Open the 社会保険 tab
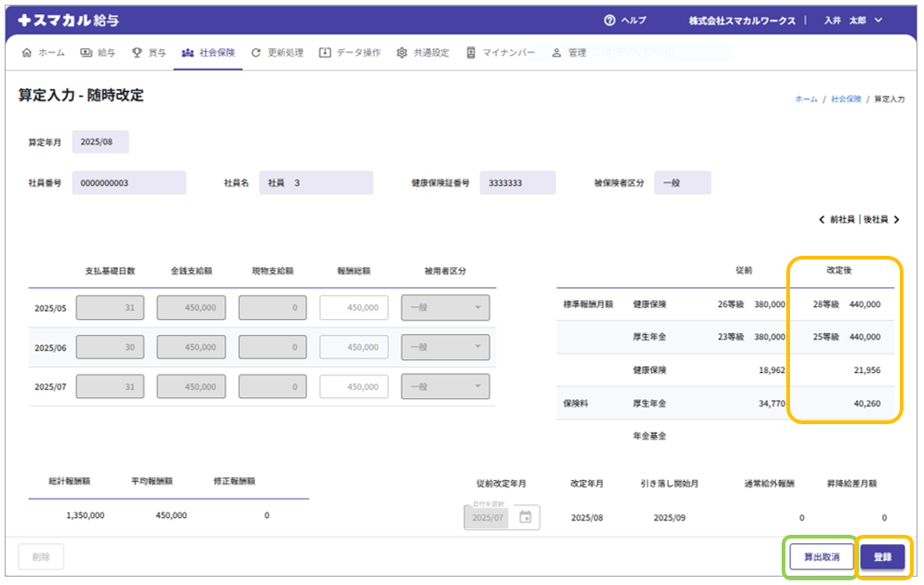Viewport: 924px width, 585px height. 210,53
